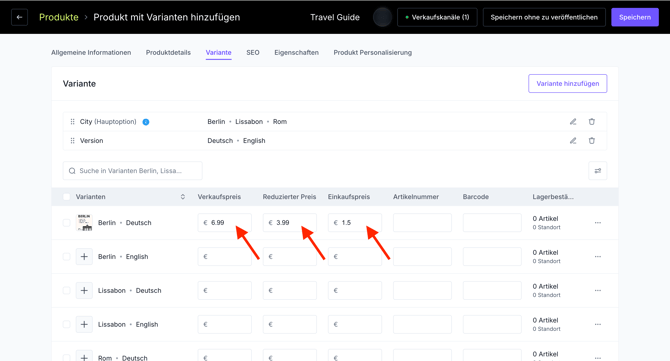
Task: Check the Lissabon English variant checkbox
Action: (x=66, y=324)
